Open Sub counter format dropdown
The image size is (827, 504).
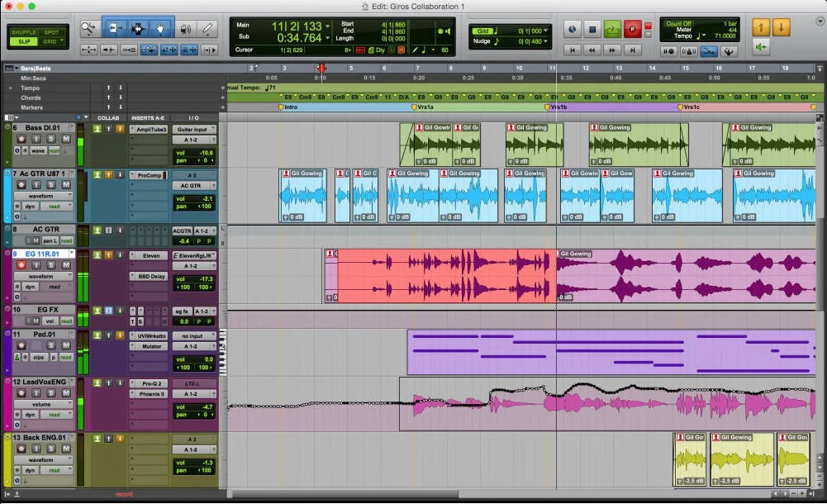pos(327,38)
